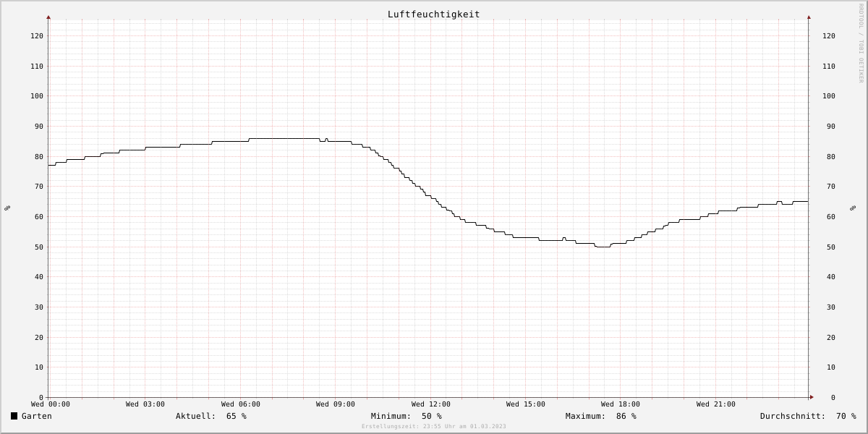Click the "Maximum: 86 %" value
The height and width of the screenshot is (434, 868).
[601, 416]
